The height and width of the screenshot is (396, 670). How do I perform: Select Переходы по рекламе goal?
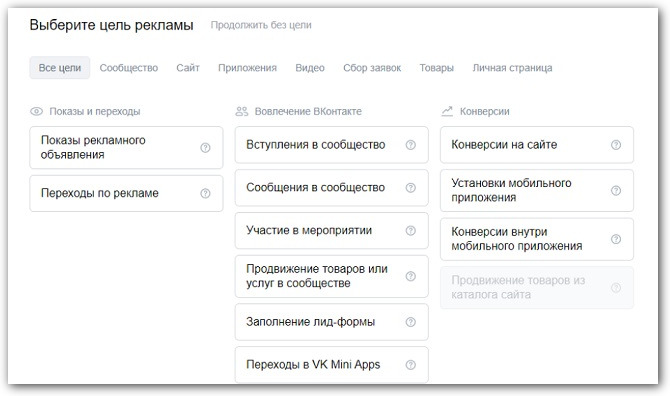(x=126, y=193)
